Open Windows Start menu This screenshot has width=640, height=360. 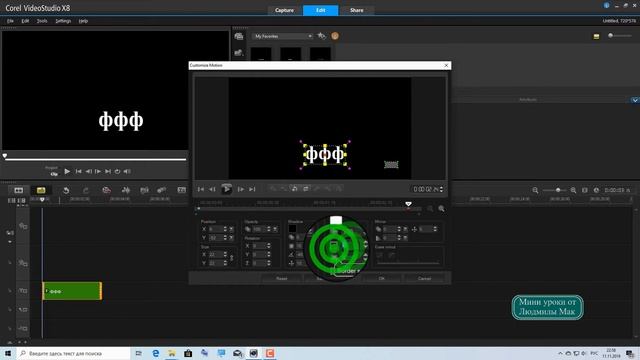[8, 353]
